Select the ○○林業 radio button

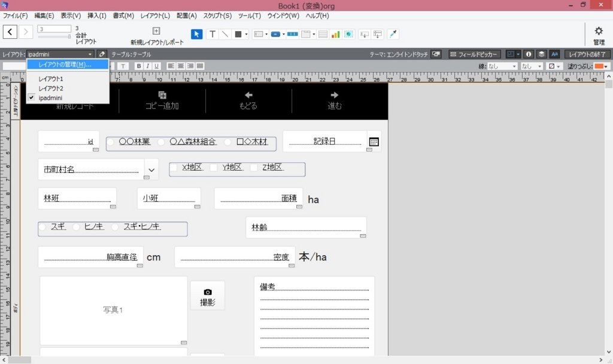tap(111, 142)
